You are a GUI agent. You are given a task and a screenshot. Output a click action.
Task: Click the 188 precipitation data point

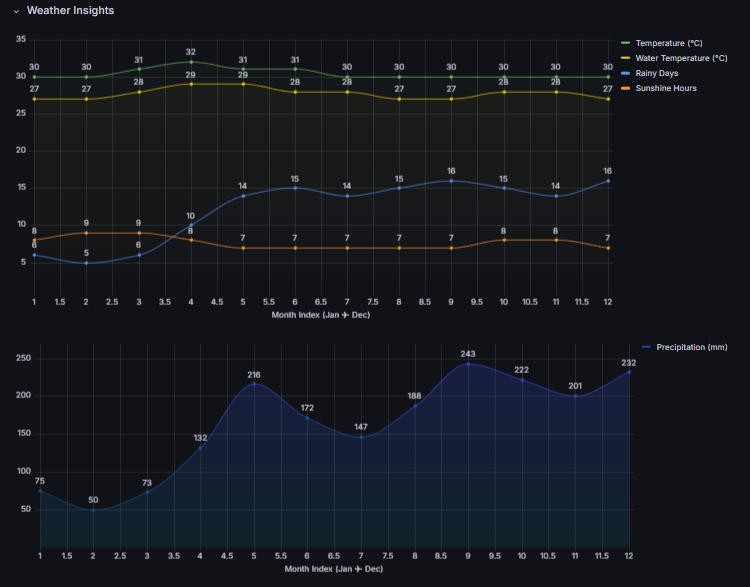pyautogui.click(x=415, y=406)
